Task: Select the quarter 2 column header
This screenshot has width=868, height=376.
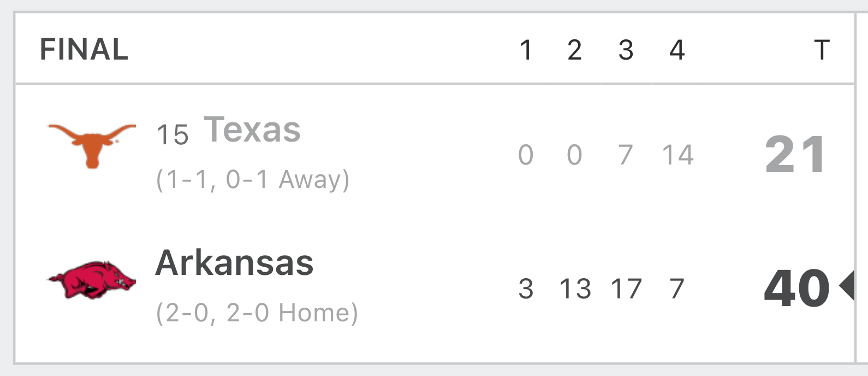Action: (574, 50)
